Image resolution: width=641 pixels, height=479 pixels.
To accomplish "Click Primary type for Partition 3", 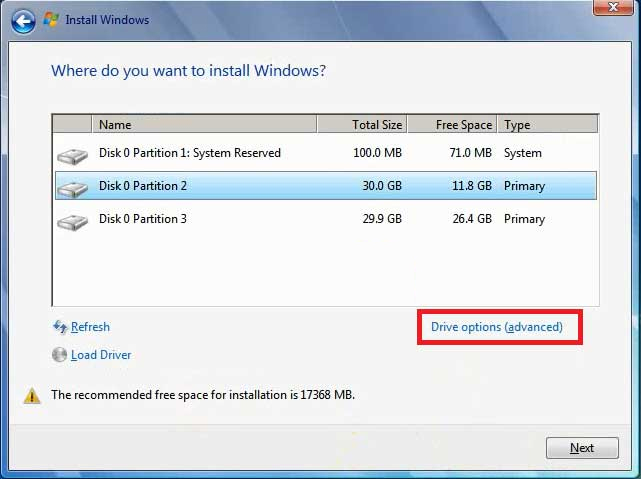I will click(x=524, y=219).
